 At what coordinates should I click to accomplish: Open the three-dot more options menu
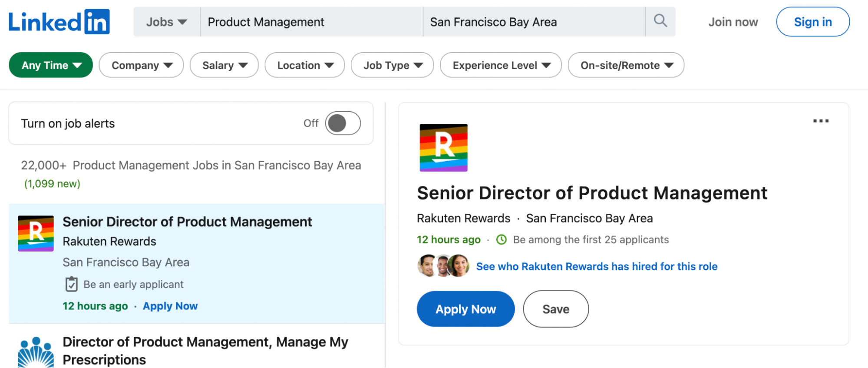click(821, 121)
